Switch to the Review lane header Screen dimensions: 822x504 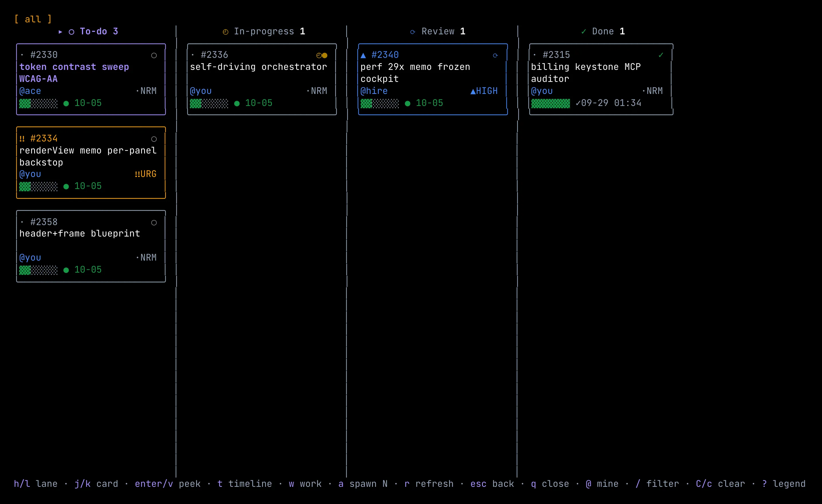(438, 31)
